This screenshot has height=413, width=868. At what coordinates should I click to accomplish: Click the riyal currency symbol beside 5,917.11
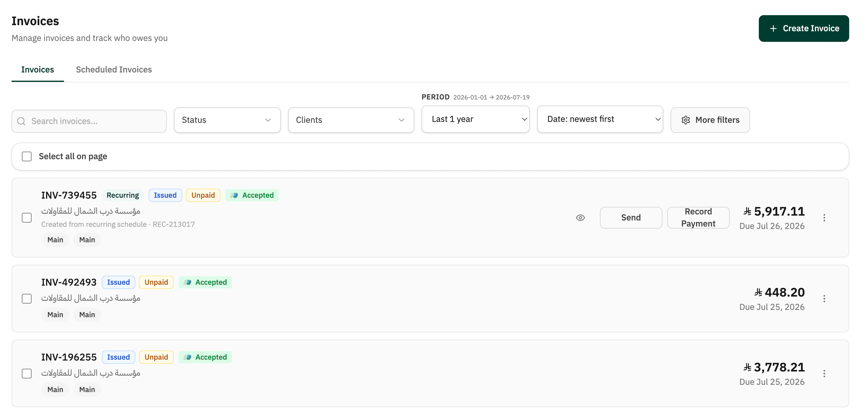coord(747,212)
